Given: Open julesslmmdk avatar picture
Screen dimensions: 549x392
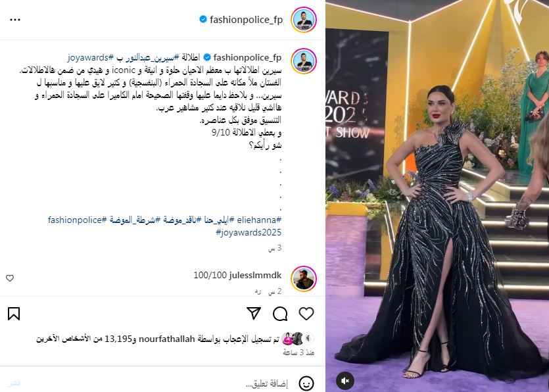Looking at the screenshot, I should [x=304, y=278].
